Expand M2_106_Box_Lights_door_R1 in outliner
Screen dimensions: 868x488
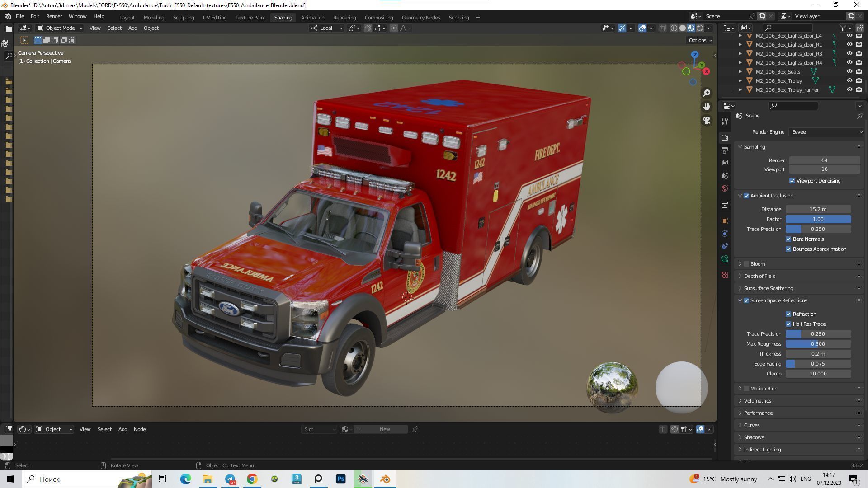(x=740, y=45)
